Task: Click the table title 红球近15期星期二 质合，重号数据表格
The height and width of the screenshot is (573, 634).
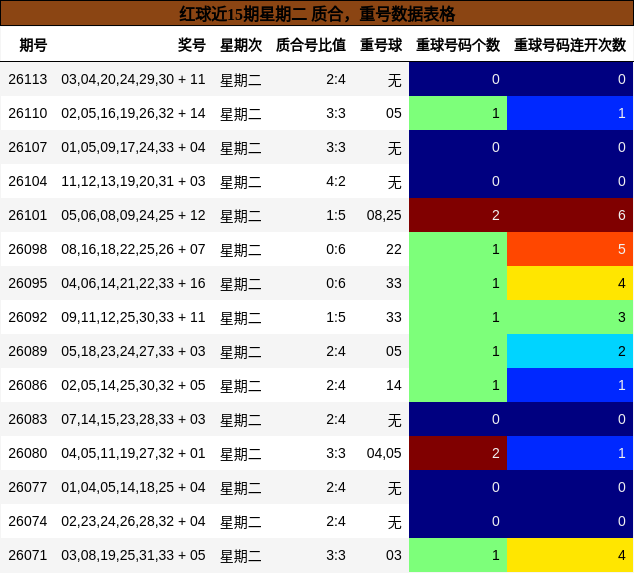Action: pos(317,14)
